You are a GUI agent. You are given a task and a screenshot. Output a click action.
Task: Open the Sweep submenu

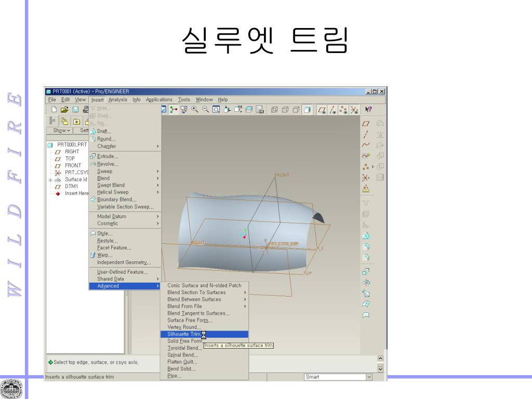tap(125, 171)
